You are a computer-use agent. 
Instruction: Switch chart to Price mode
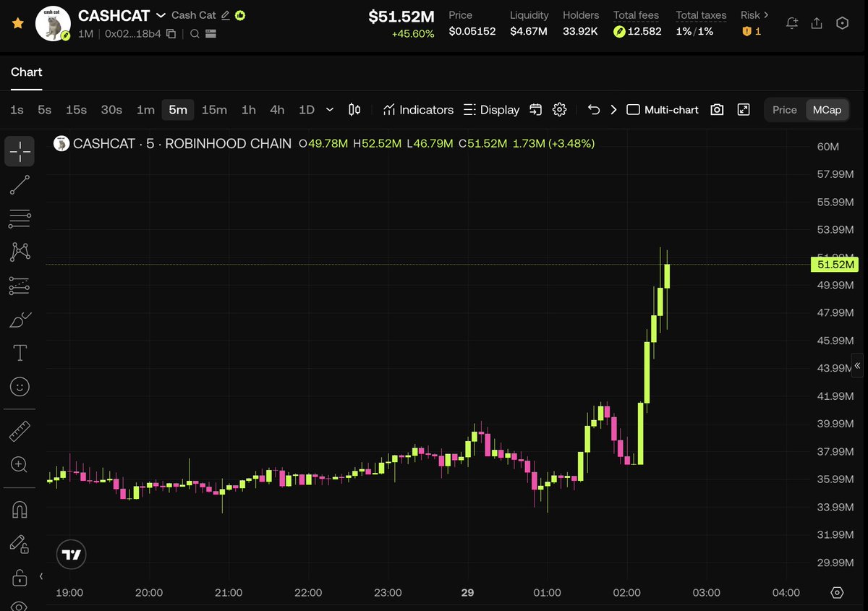click(785, 110)
